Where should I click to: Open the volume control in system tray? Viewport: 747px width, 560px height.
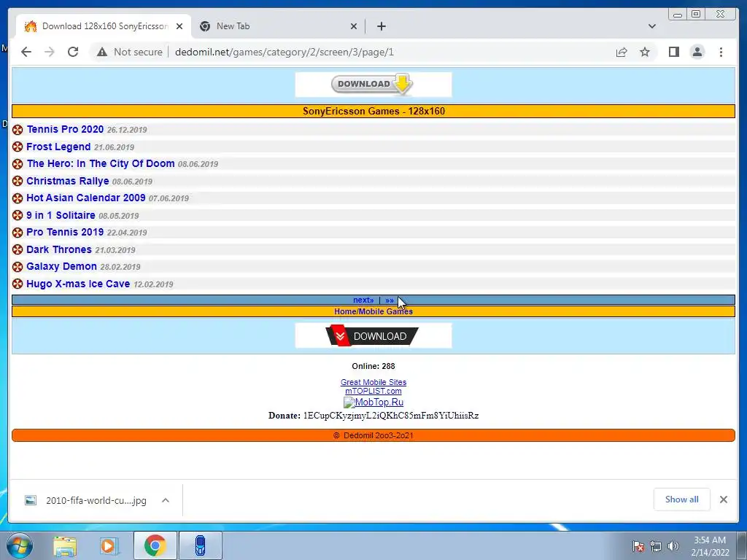click(x=673, y=546)
